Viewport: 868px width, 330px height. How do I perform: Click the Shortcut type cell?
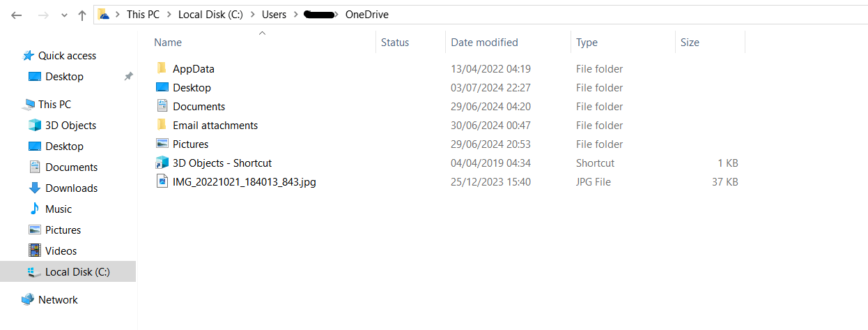click(x=595, y=163)
